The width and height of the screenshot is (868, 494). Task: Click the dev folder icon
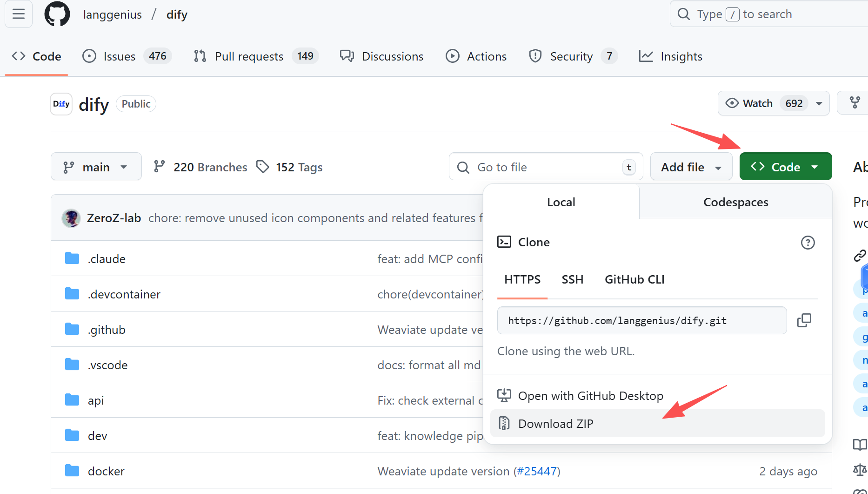pos(72,435)
